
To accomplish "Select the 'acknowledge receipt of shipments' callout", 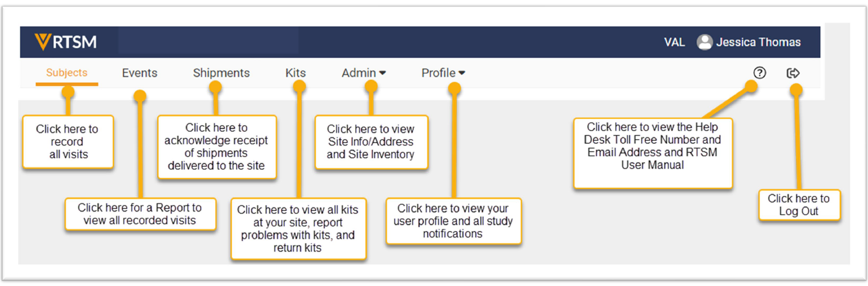I will click(x=217, y=147).
